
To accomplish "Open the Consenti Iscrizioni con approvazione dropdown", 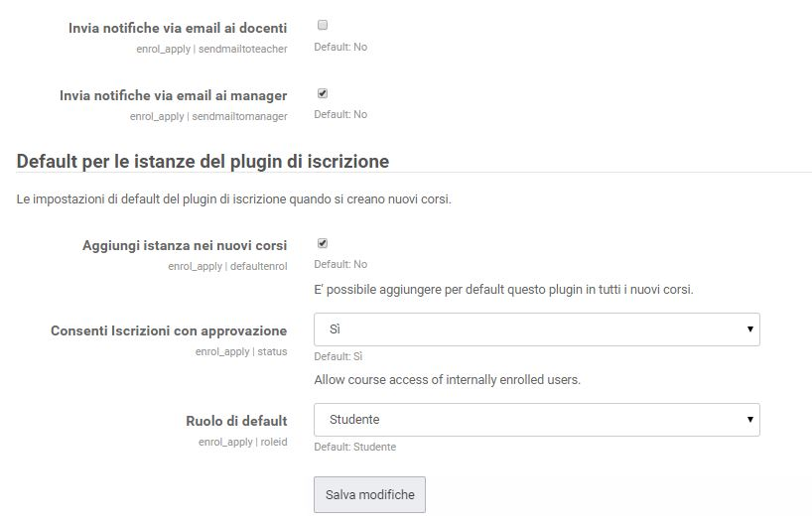I will [536, 329].
